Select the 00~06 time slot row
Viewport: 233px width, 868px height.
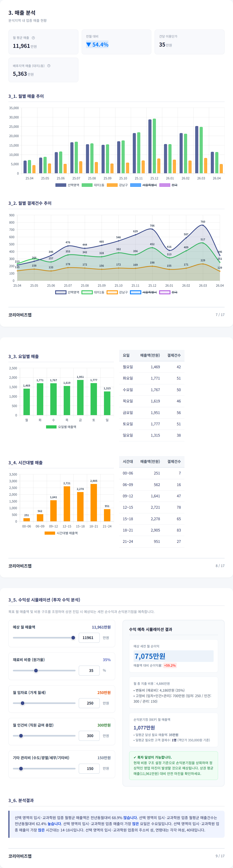pos(152,473)
